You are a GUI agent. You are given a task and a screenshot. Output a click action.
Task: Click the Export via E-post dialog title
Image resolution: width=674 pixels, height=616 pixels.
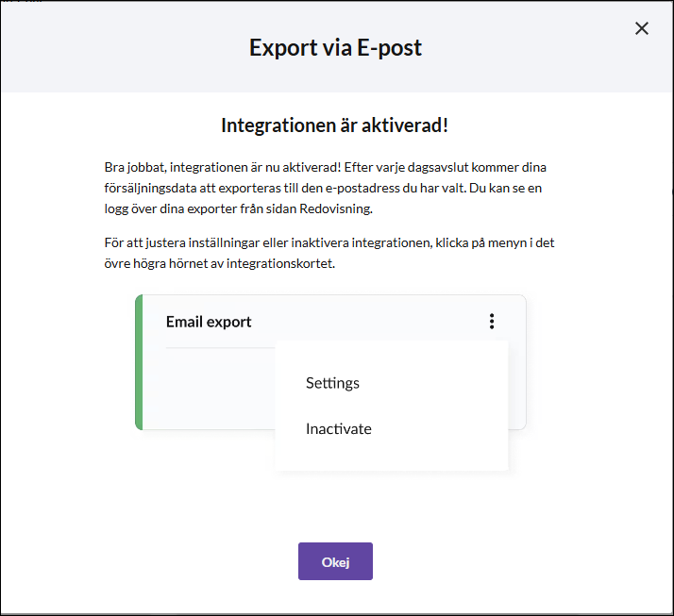click(335, 48)
